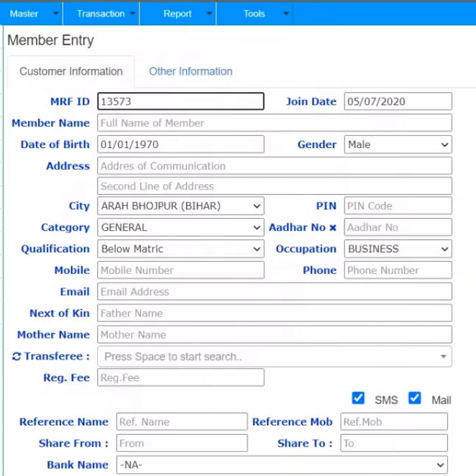
Task: Click the Join Date field
Action: (398, 101)
